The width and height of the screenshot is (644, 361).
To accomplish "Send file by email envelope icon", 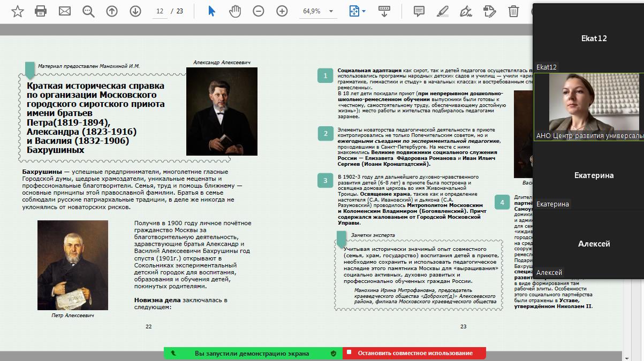I will pos(65,11).
